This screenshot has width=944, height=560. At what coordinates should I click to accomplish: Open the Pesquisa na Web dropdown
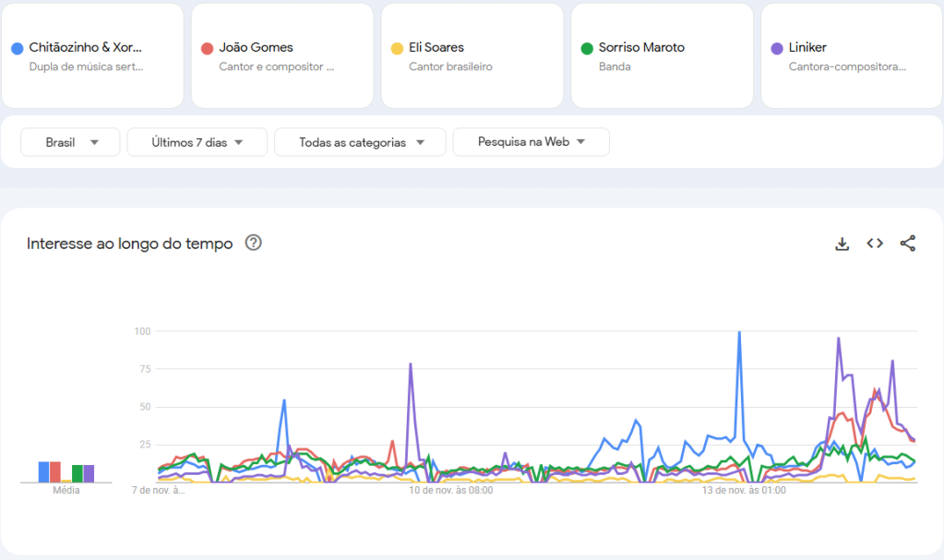[x=531, y=142]
